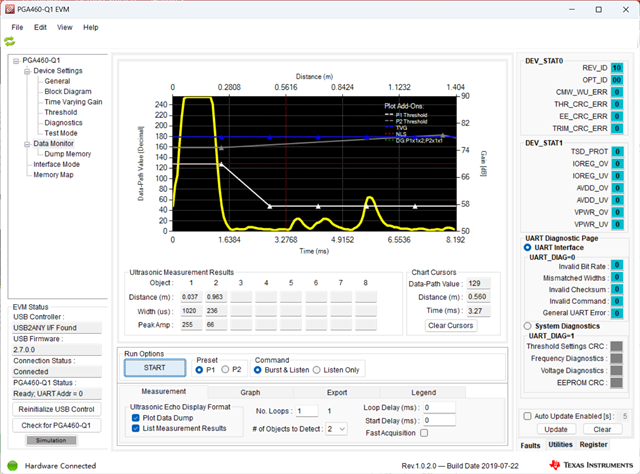Select Test Mode in the tree

click(x=60, y=133)
